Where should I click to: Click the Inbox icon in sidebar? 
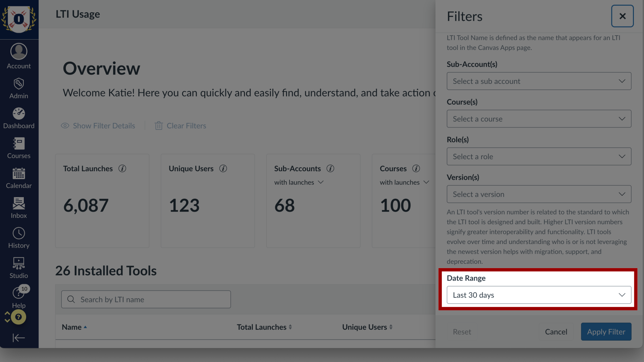18,208
